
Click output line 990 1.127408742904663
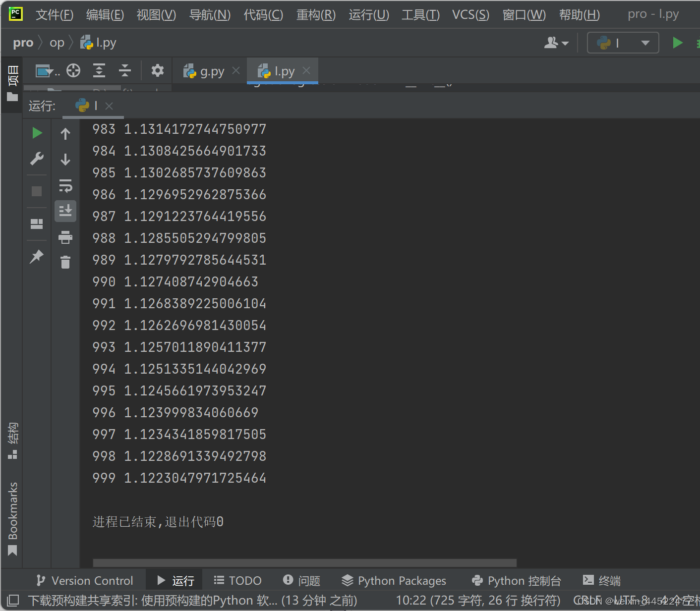[x=175, y=281]
